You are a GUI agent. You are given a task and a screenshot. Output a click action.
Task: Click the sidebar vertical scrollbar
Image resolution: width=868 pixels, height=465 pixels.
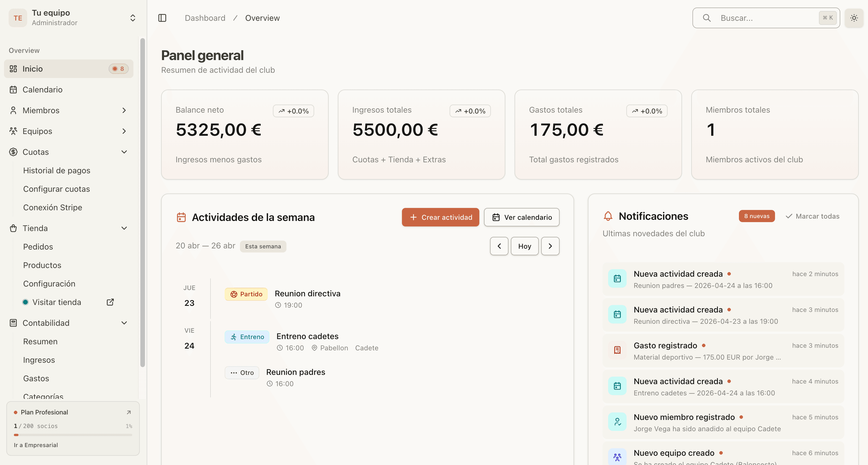click(143, 202)
